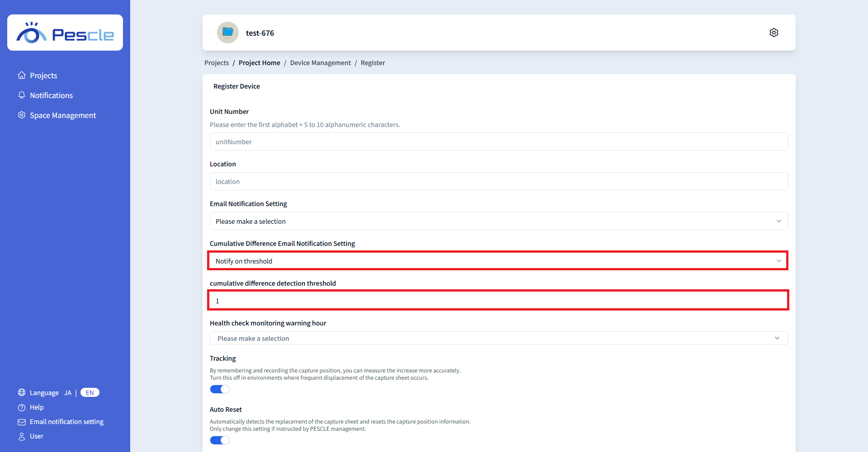
Task: Click the Projects home icon in sidebar
Action: [x=22, y=75]
